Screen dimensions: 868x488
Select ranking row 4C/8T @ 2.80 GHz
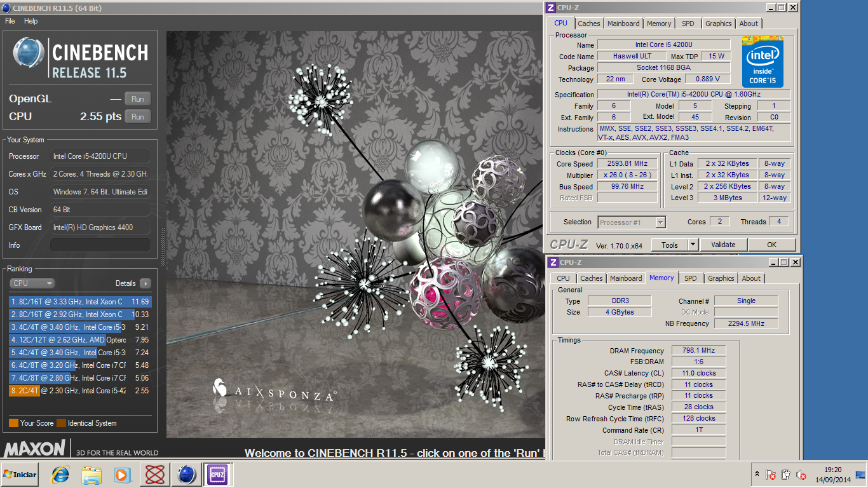80,378
